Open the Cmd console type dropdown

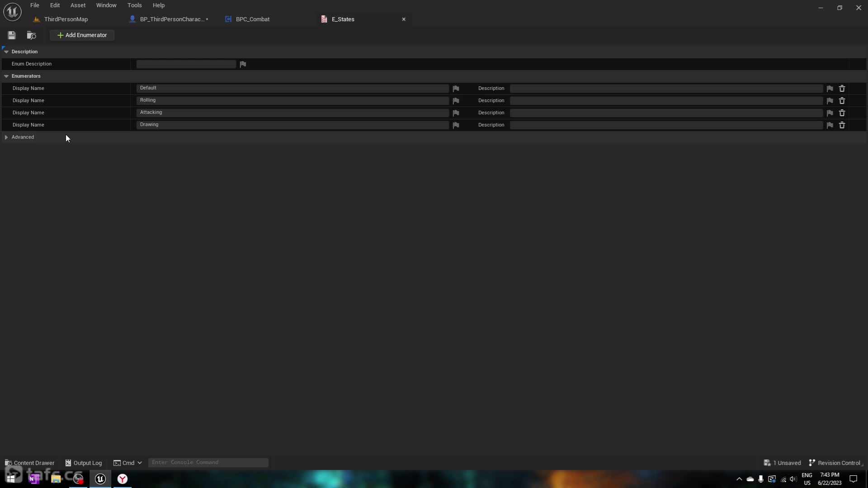tap(128, 463)
